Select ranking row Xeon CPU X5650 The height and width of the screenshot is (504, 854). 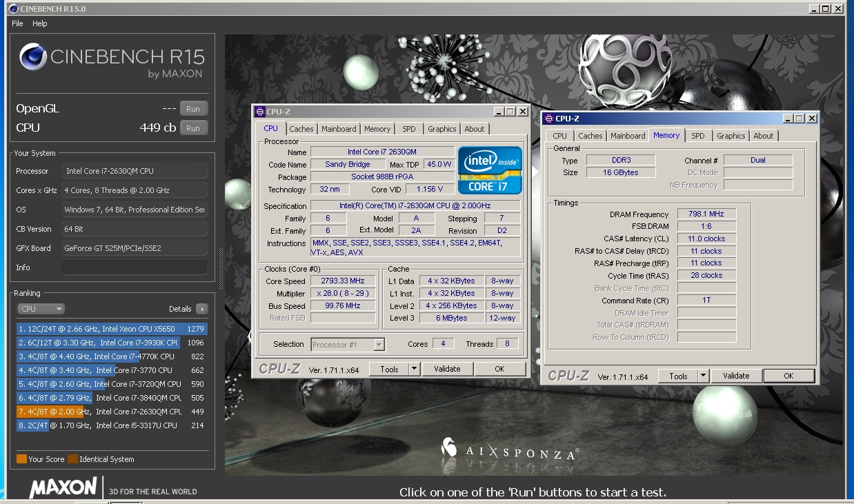(111, 329)
